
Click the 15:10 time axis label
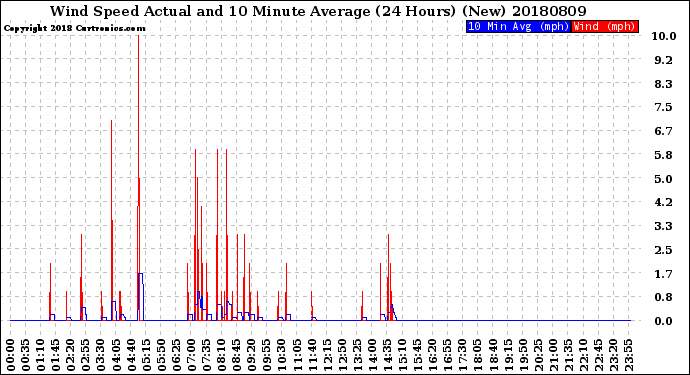(x=403, y=355)
